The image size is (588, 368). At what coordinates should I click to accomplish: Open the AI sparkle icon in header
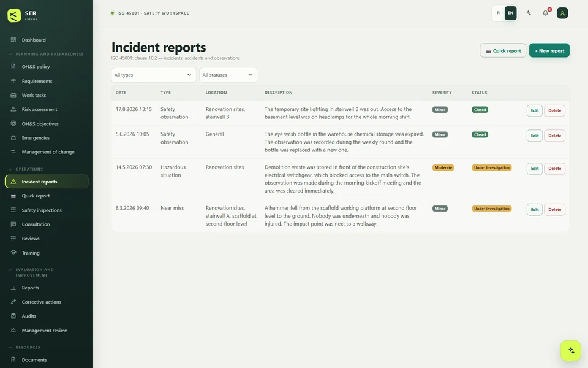point(529,13)
